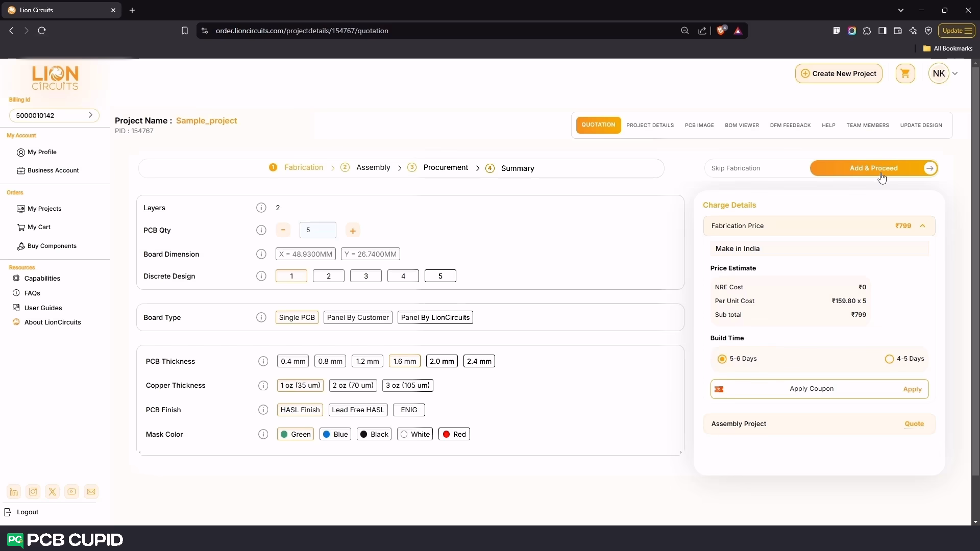Choose the 2.0 mm PCB thickness option
980x551 pixels.
click(x=442, y=361)
